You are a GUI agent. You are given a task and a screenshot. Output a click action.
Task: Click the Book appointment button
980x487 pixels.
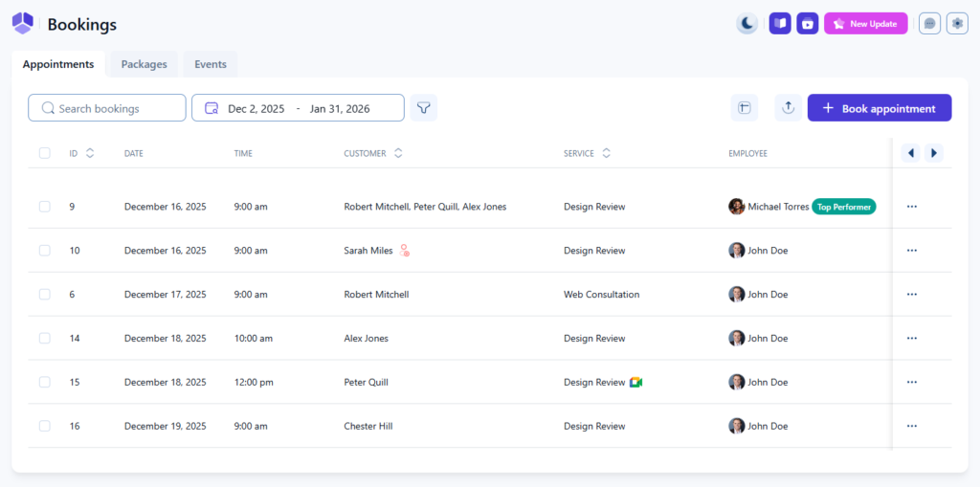(879, 108)
